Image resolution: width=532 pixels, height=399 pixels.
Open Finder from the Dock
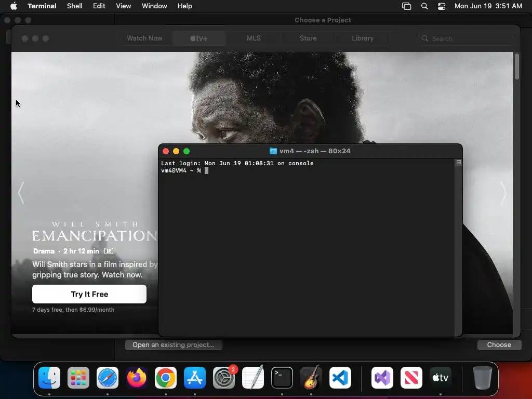coord(49,378)
